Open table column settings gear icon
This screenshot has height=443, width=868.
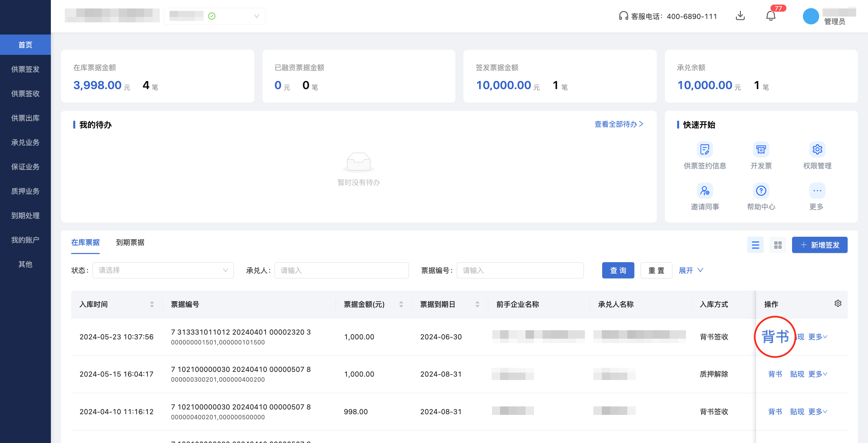838,303
